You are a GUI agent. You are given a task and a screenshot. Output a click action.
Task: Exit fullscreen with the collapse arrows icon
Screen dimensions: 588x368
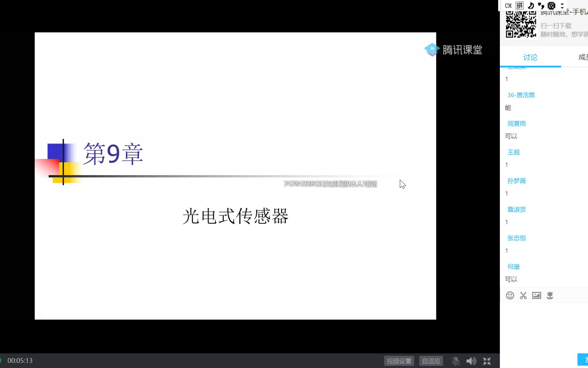click(x=487, y=361)
